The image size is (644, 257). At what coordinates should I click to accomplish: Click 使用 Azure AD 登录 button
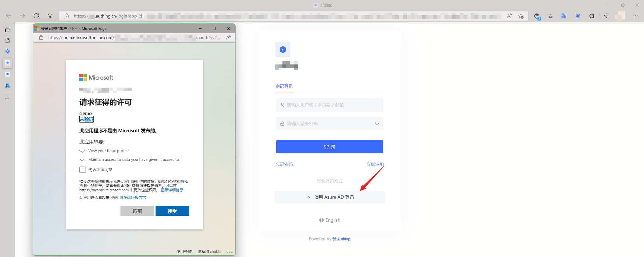point(330,197)
